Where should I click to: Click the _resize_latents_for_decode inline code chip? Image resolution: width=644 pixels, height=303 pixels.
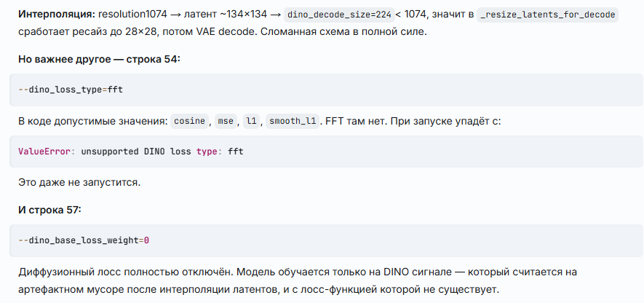[x=547, y=15]
